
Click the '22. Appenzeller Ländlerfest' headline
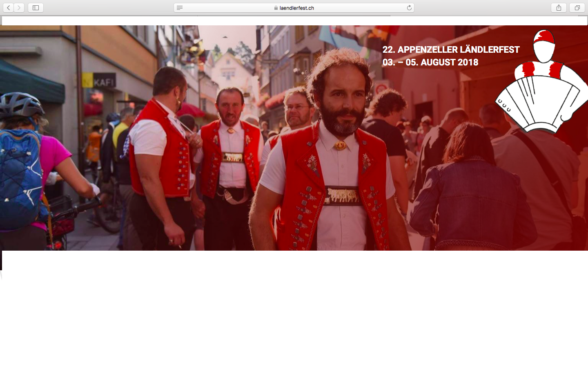pos(451,50)
